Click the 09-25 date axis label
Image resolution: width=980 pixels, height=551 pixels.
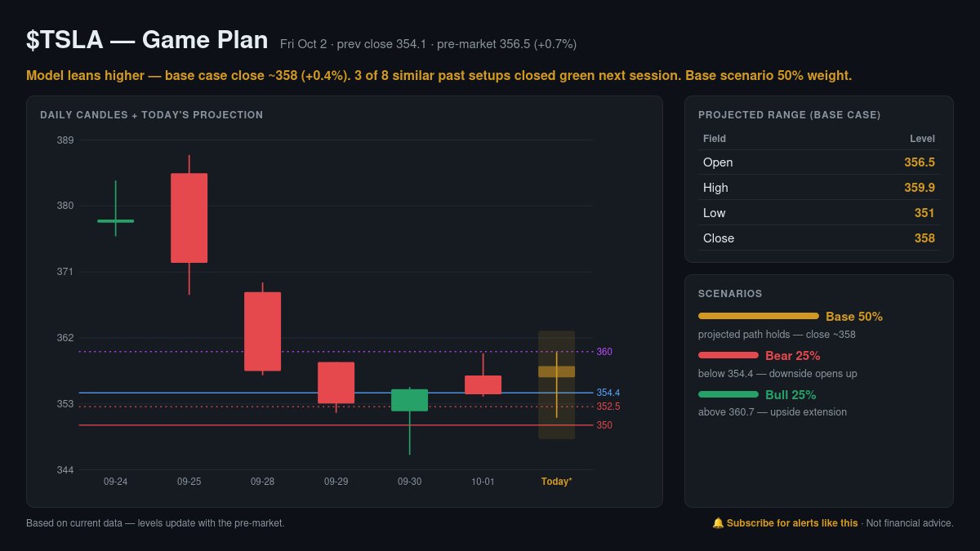(189, 482)
